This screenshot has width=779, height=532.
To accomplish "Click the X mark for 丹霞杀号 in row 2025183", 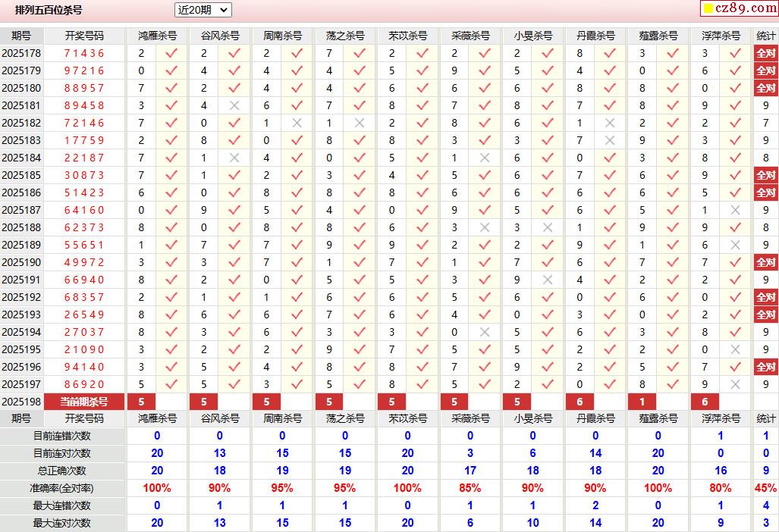I will pyautogui.click(x=610, y=140).
